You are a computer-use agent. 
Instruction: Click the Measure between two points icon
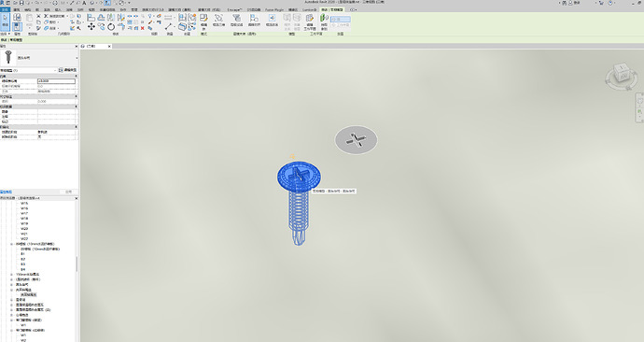coord(168,27)
